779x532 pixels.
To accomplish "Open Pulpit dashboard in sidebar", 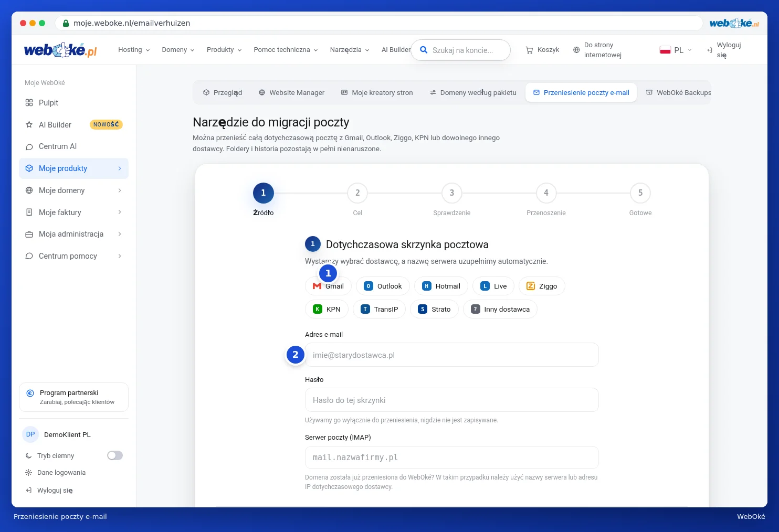I will pyautogui.click(x=73, y=103).
